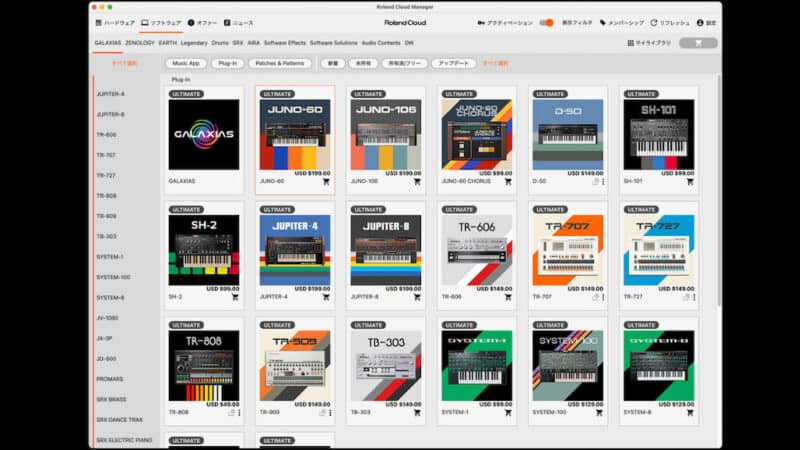Open the Hardware (ハードウェア) section
The height and width of the screenshot is (450, 800).
point(115,23)
